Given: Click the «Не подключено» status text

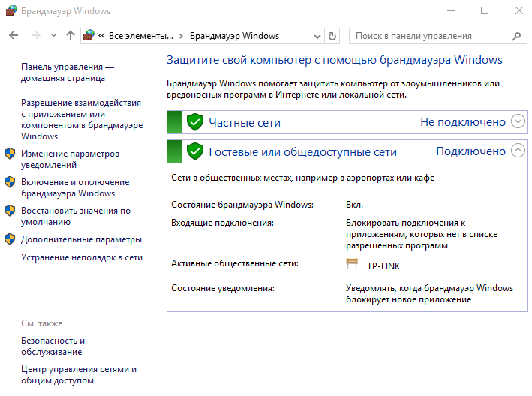Looking at the screenshot, I should 463,122.
